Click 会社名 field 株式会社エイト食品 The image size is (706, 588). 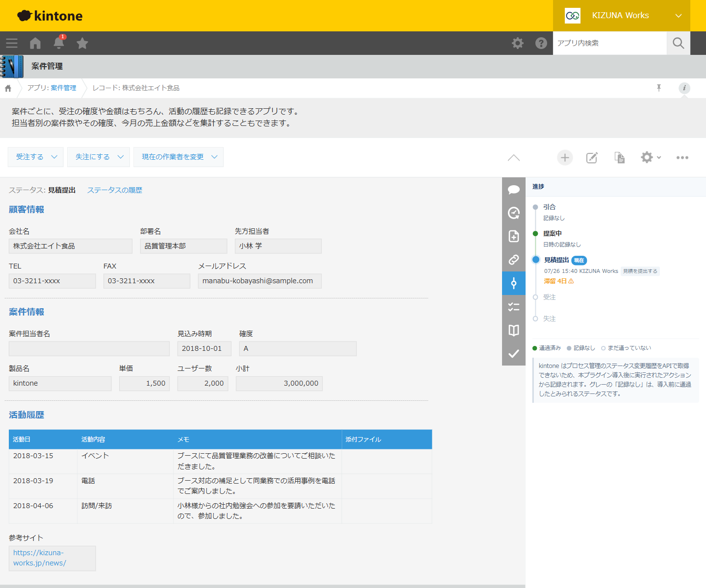pyautogui.click(x=71, y=246)
